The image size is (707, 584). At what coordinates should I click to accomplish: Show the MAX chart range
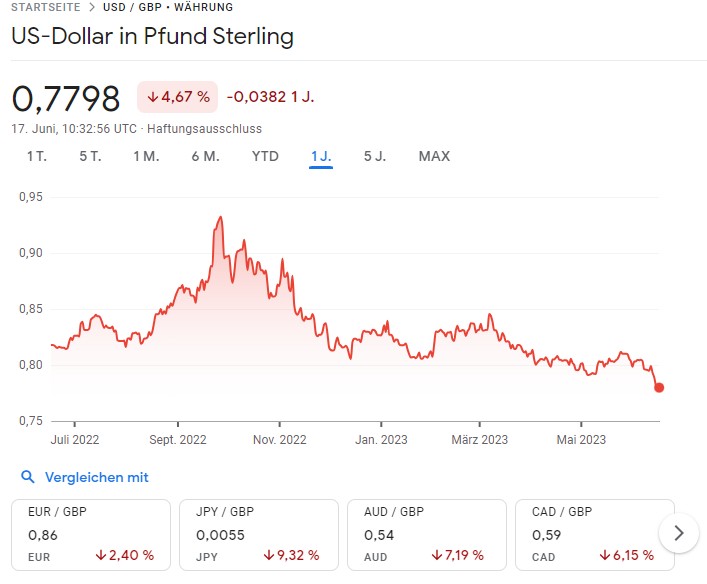coord(434,156)
